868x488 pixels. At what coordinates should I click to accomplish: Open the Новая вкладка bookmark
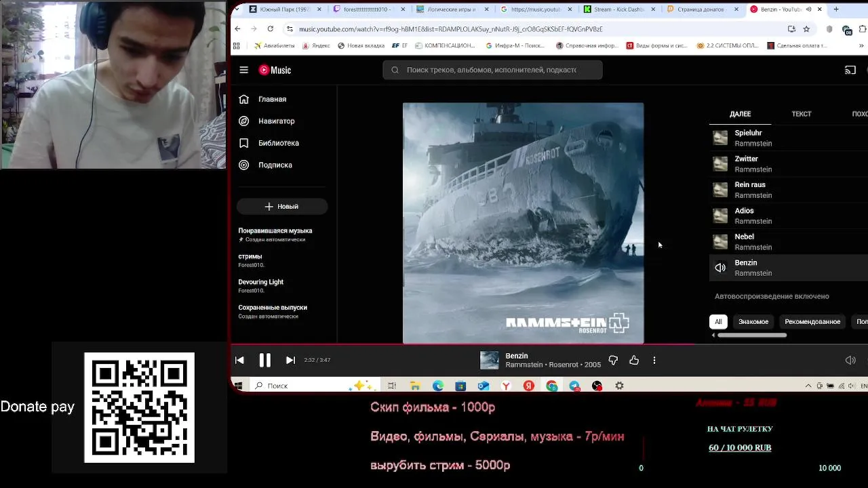coord(360,46)
